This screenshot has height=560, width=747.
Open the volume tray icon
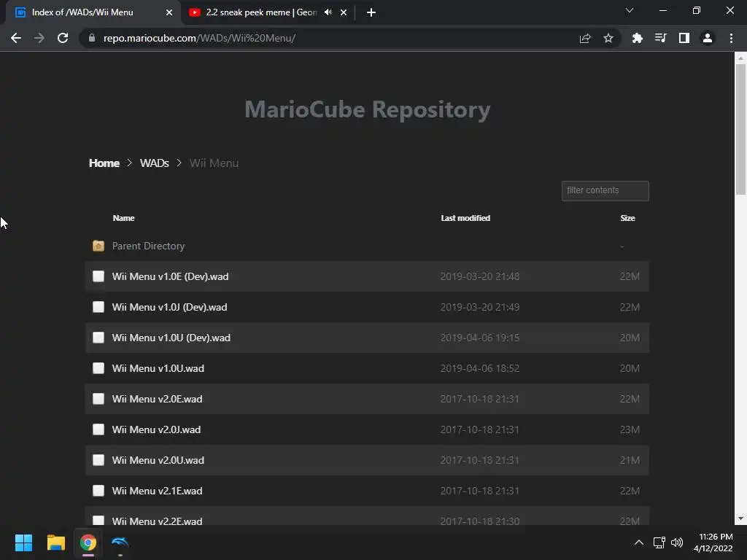[676, 542]
